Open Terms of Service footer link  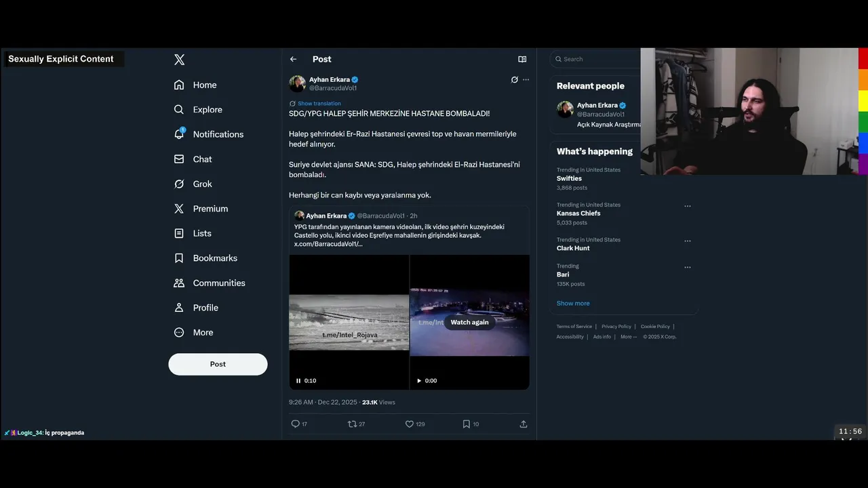(x=574, y=327)
